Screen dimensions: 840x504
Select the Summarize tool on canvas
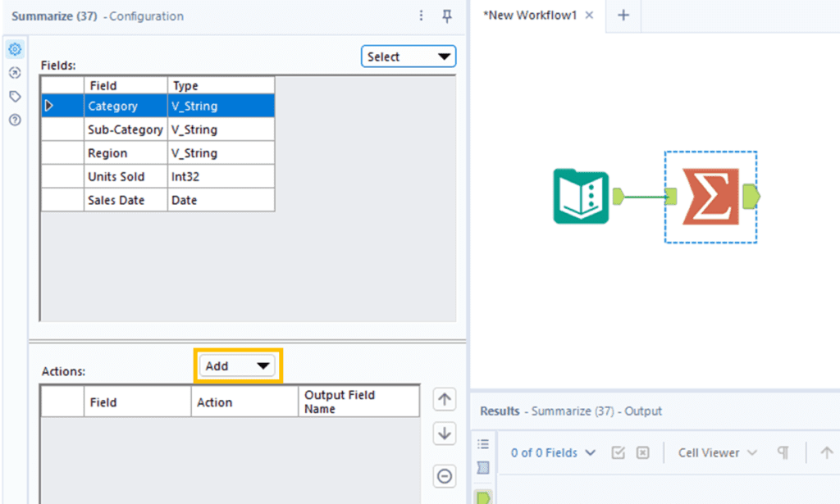coord(710,197)
